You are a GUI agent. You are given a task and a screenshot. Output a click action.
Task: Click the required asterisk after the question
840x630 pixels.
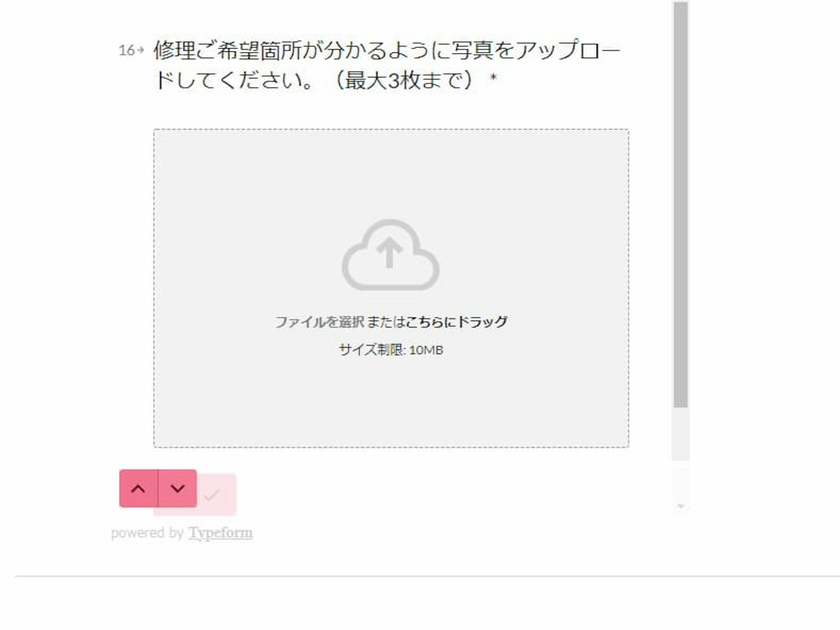493,78
